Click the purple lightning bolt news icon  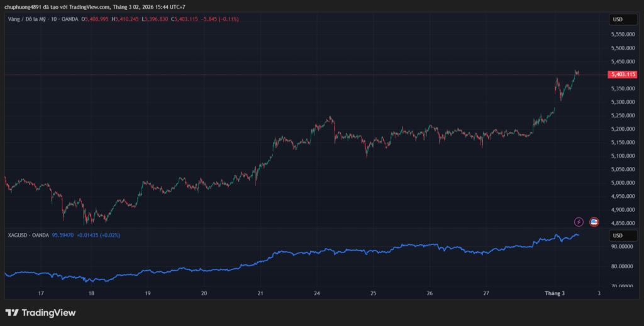pyautogui.click(x=579, y=222)
